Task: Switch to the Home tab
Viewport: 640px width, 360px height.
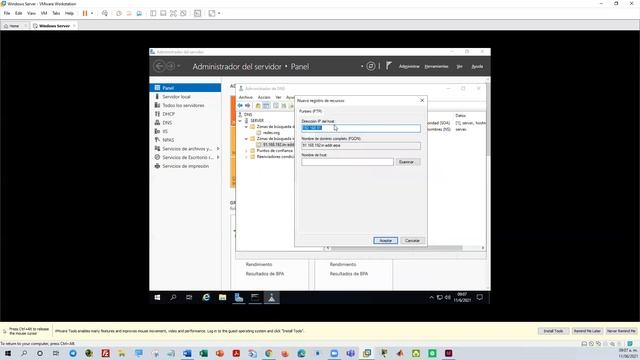Action: (14, 26)
